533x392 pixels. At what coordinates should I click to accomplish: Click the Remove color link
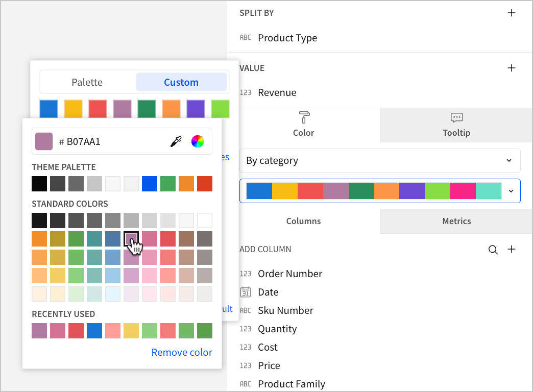[182, 352]
